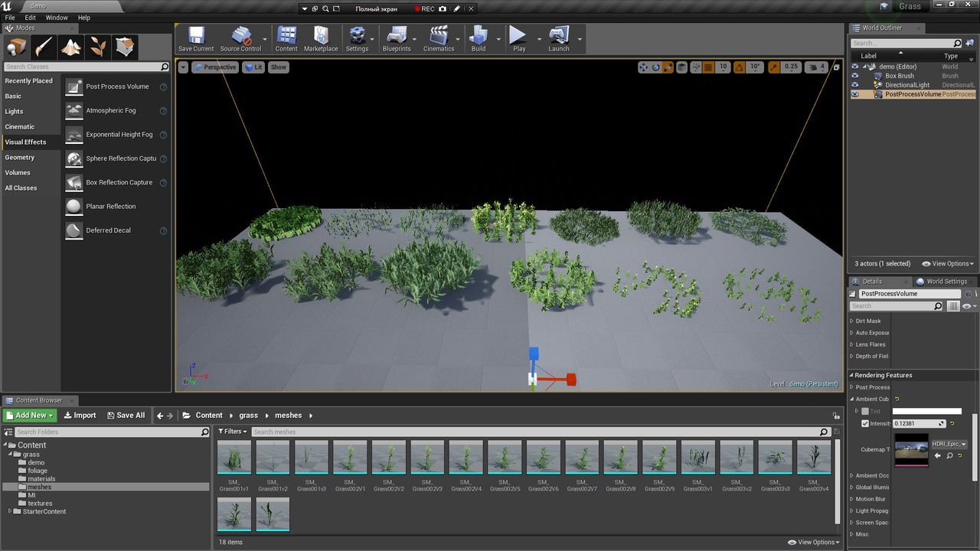
Task: Enable the Tint checkbox
Action: [x=865, y=412]
